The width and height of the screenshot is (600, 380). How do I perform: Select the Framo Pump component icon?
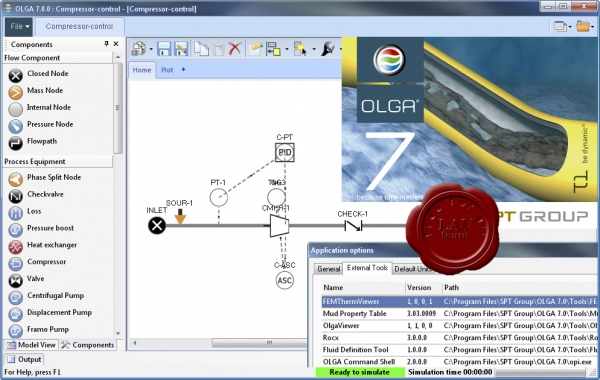click(x=16, y=331)
